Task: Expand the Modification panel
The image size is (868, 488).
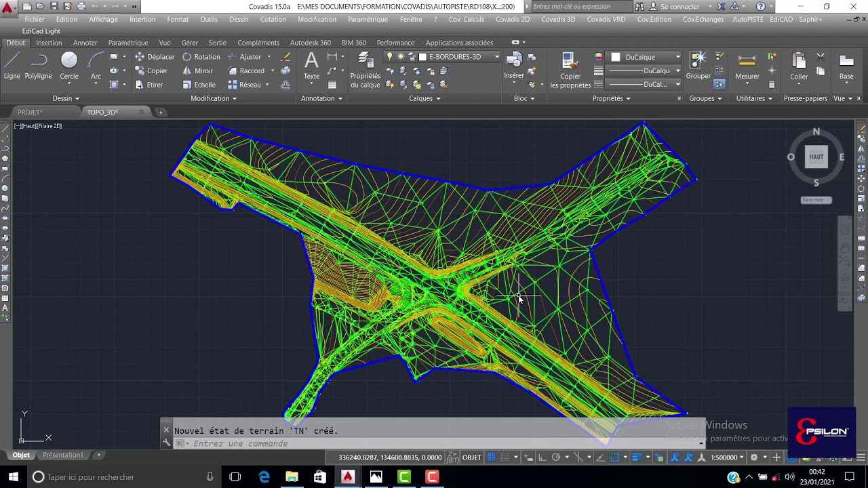Action: coord(214,98)
